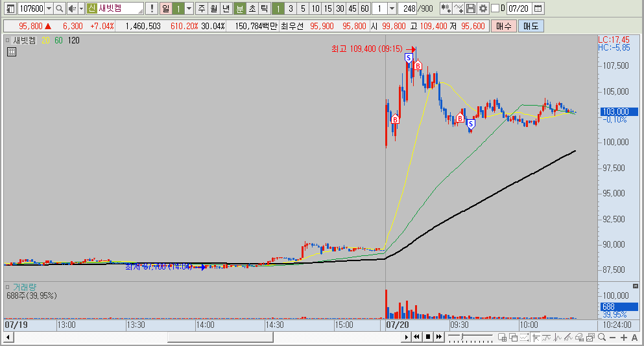Screen dimensions: 644x346
Task: Click the crosshair cursor tool icon
Action: [536, 338]
